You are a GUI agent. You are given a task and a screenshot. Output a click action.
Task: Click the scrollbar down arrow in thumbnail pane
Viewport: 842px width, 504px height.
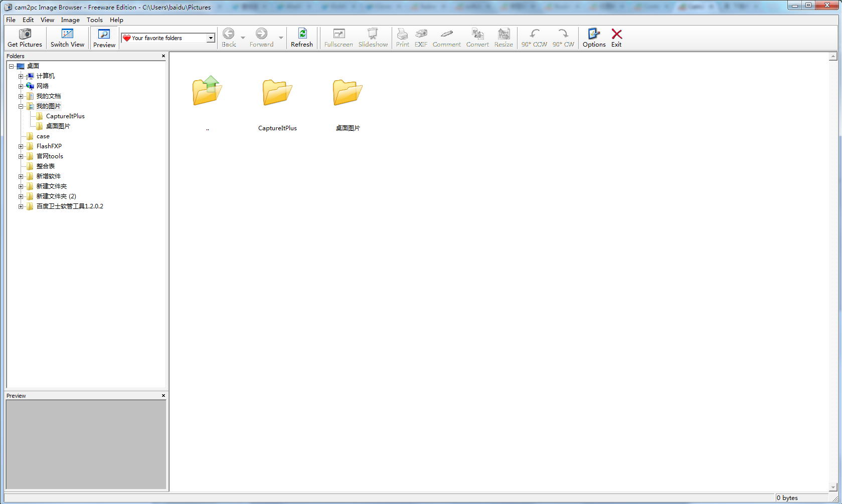click(x=833, y=487)
